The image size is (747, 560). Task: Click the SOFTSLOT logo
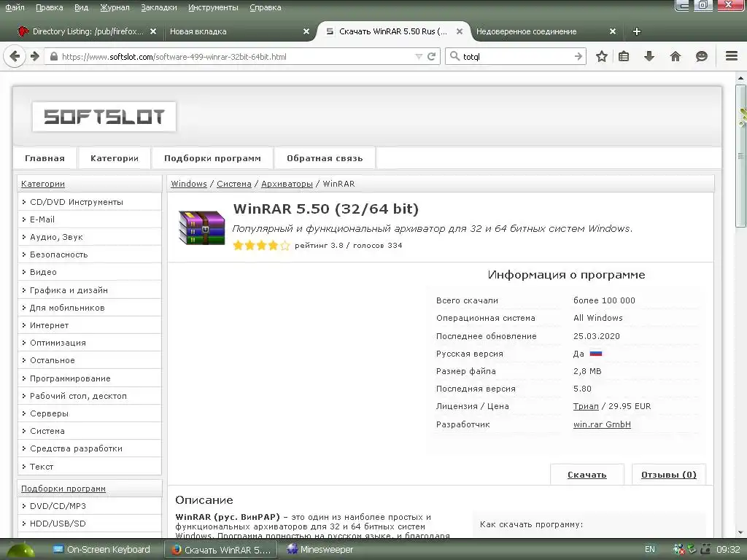pos(104,117)
